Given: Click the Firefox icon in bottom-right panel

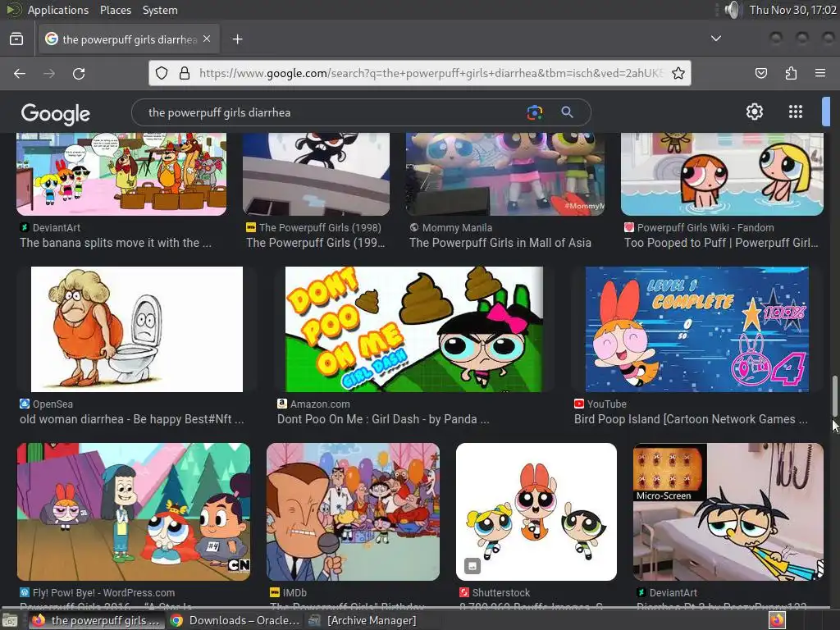Looking at the screenshot, I should point(777,620).
